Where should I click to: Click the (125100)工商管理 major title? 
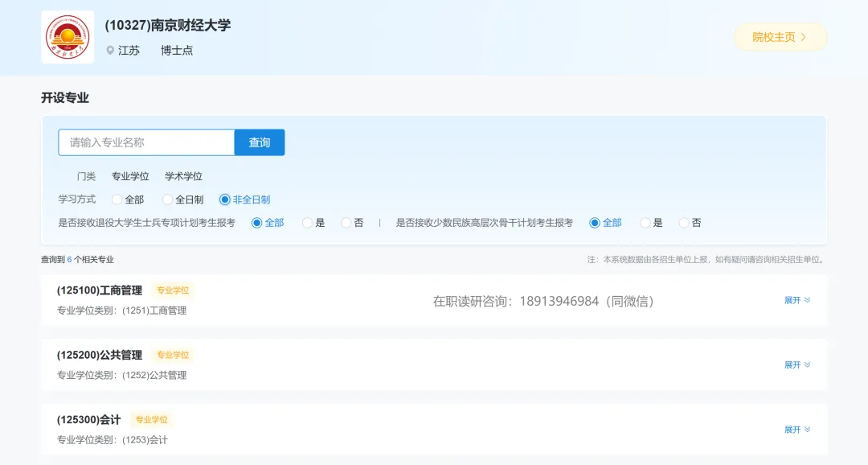(x=100, y=290)
